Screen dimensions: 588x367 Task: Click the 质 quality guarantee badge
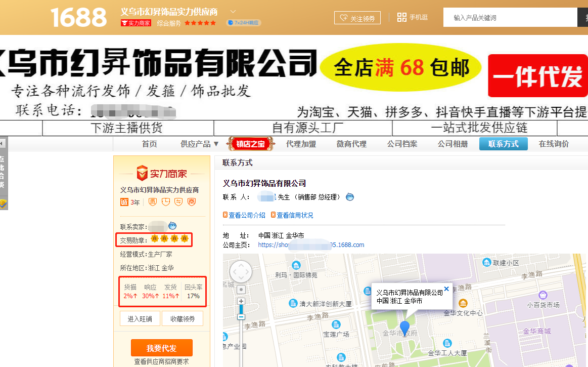[153, 202]
